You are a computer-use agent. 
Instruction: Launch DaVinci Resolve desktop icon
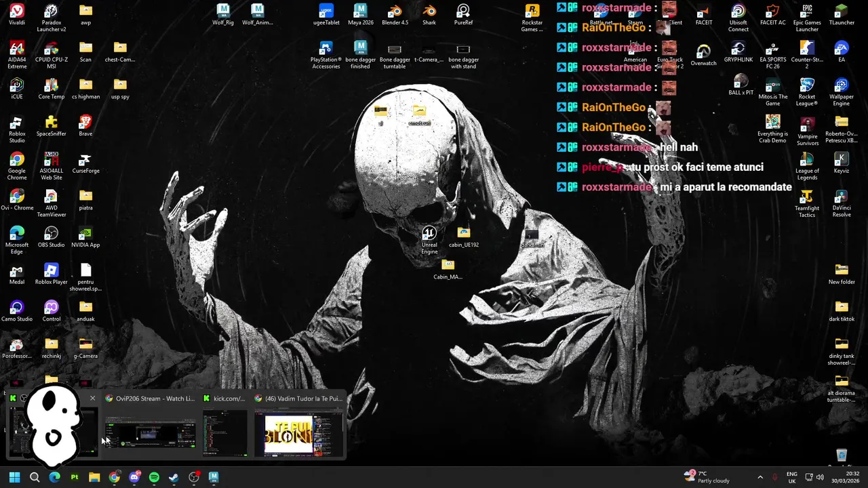coord(842,203)
